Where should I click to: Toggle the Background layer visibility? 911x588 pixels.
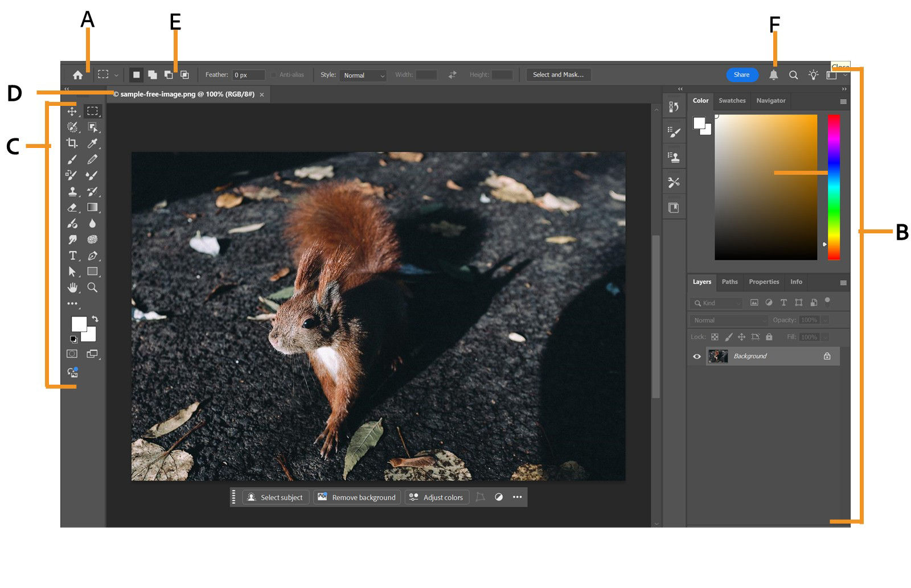697,356
